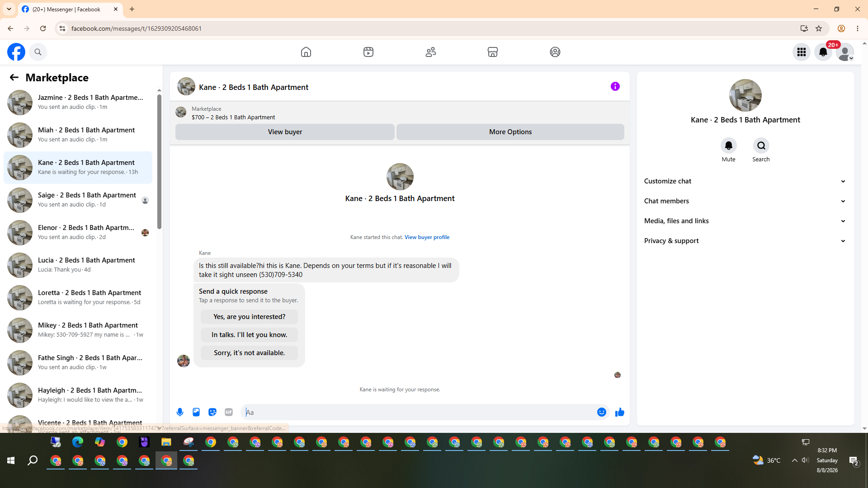Click the install app icon in address bar
Screen dimensions: 868x488
click(804, 28)
